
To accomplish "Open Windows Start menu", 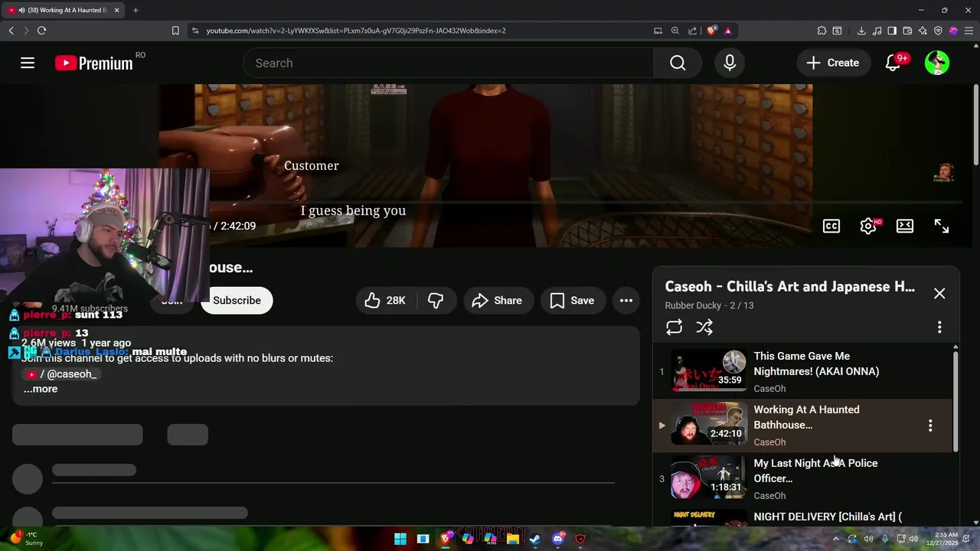I will 400,539.
